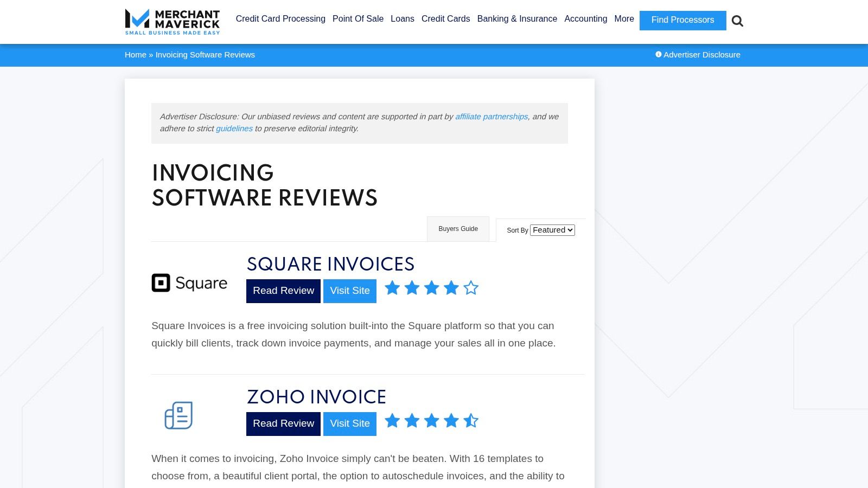Viewport: 868px width, 488px height.
Task: Open the Credit Cards menu
Action: coord(446,18)
